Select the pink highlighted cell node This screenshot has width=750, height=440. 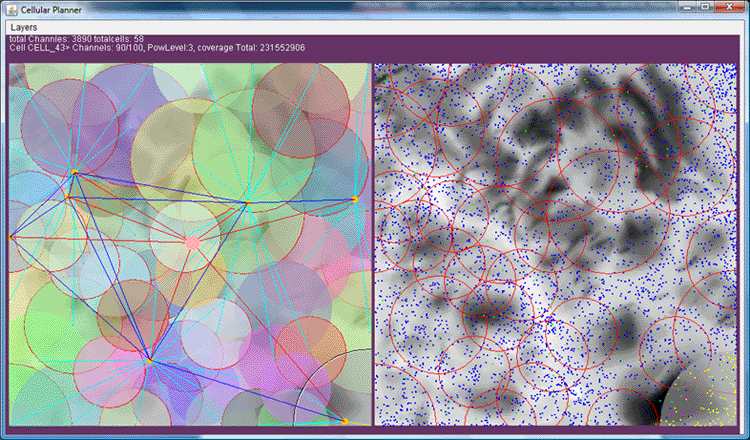(x=192, y=242)
